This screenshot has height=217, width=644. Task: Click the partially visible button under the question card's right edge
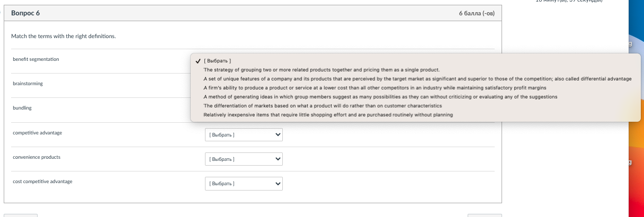click(x=484, y=215)
